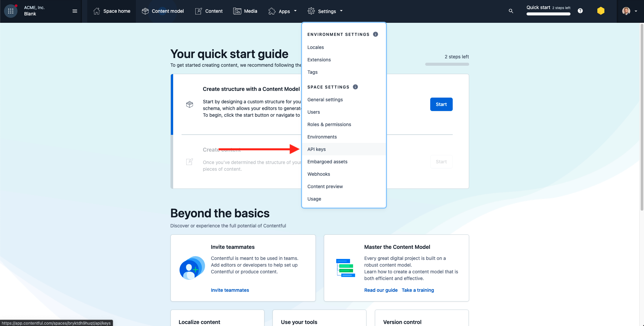The width and height of the screenshot is (644, 326).
Task: Click the ACME, Inc. Blank space name
Action: tap(34, 11)
